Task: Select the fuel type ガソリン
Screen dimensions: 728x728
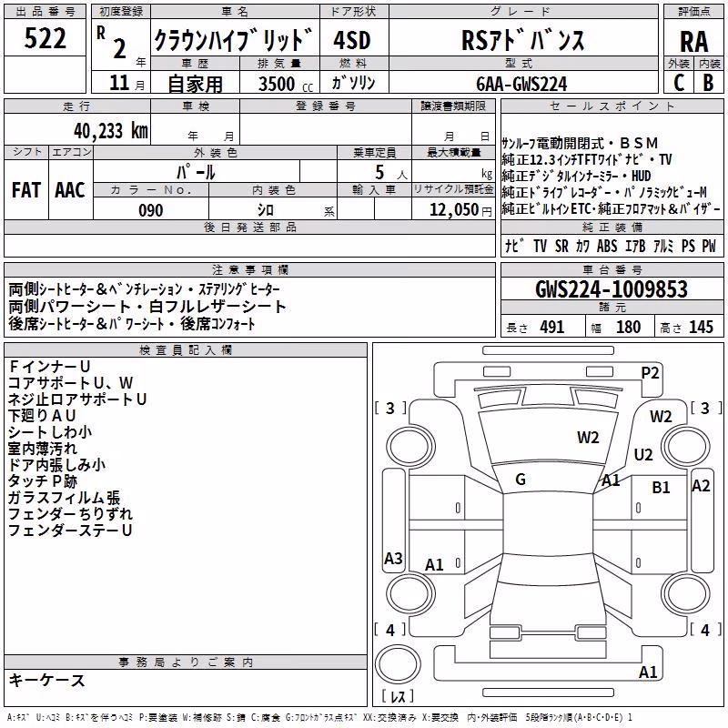Action: (353, 83)
